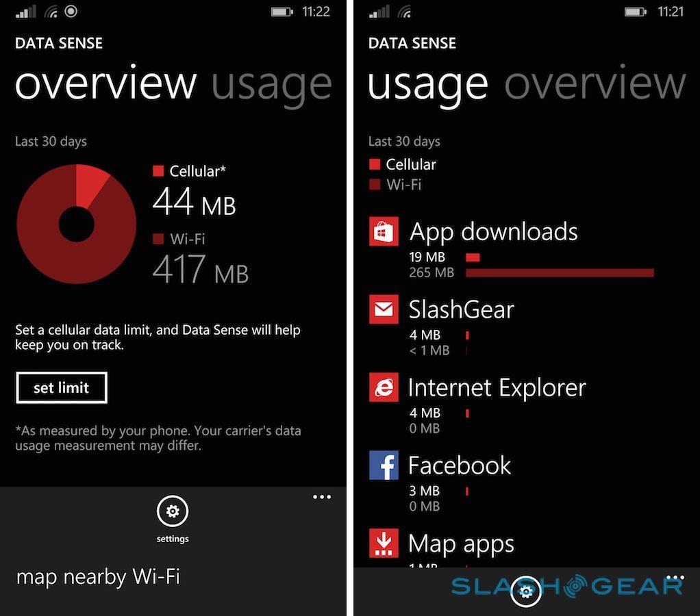This screenshot has height=616, width=700.
Task: Tap the battery icon on overview screen
Action: click(282, 12)
